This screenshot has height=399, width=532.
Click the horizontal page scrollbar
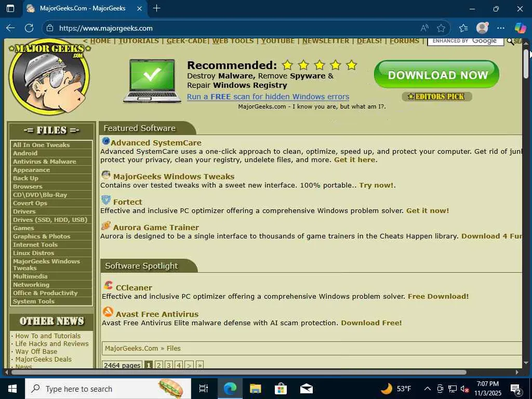239,372
